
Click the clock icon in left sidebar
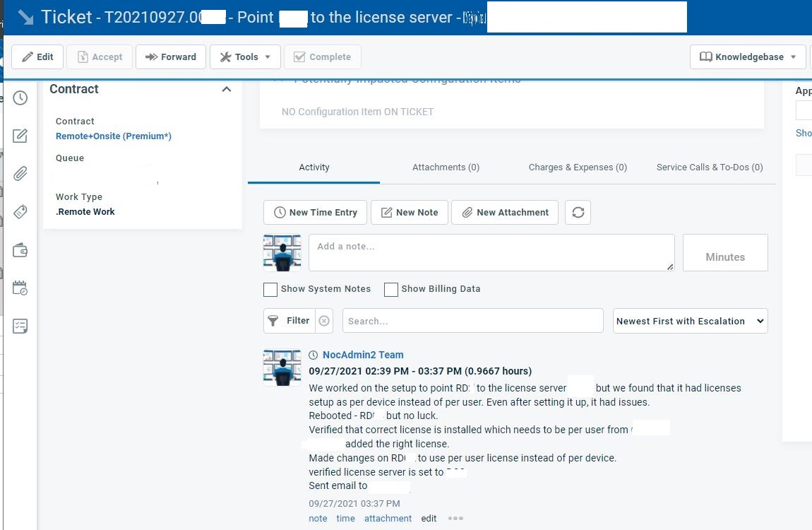[x=20, y=98]
